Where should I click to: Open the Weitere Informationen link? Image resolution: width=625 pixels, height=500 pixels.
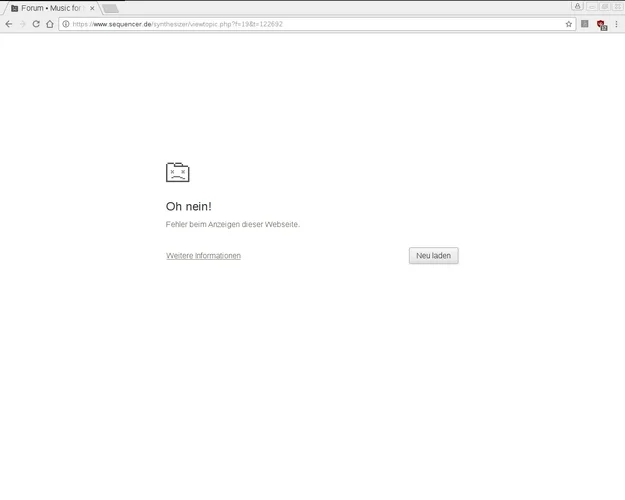pyautogui.click(x=203, y=256)
